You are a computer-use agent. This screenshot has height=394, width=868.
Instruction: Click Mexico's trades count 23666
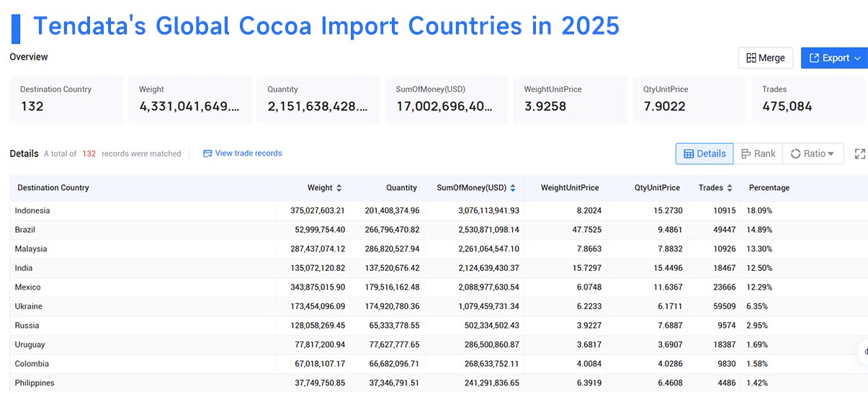[723, 287]
